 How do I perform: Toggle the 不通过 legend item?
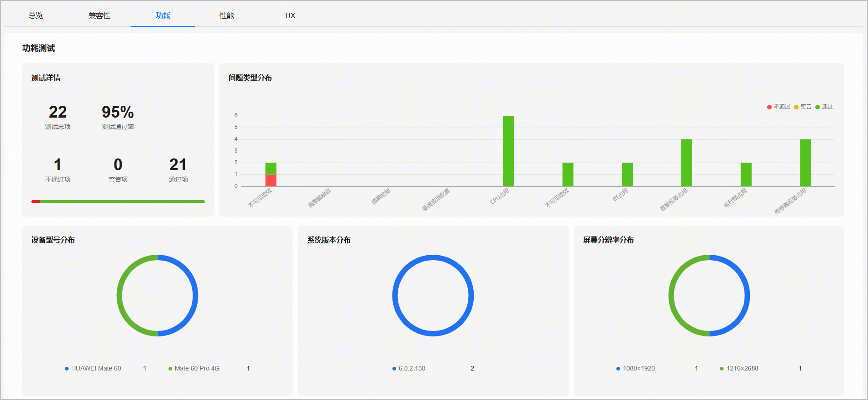click(779, 107)
